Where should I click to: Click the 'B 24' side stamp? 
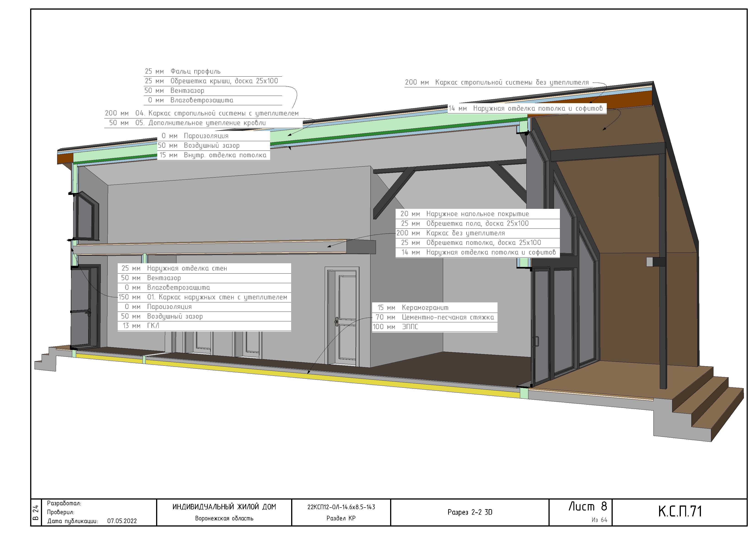click(x=36, y=513)
